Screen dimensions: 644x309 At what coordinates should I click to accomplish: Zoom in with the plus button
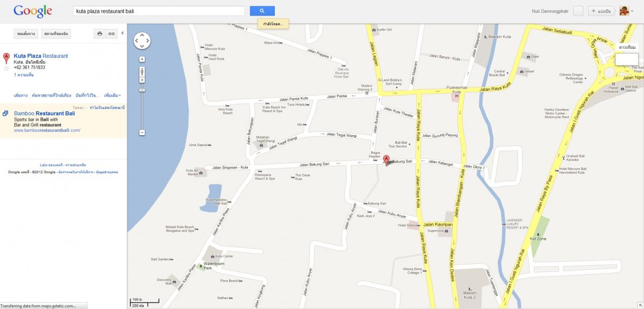point(142,80)
